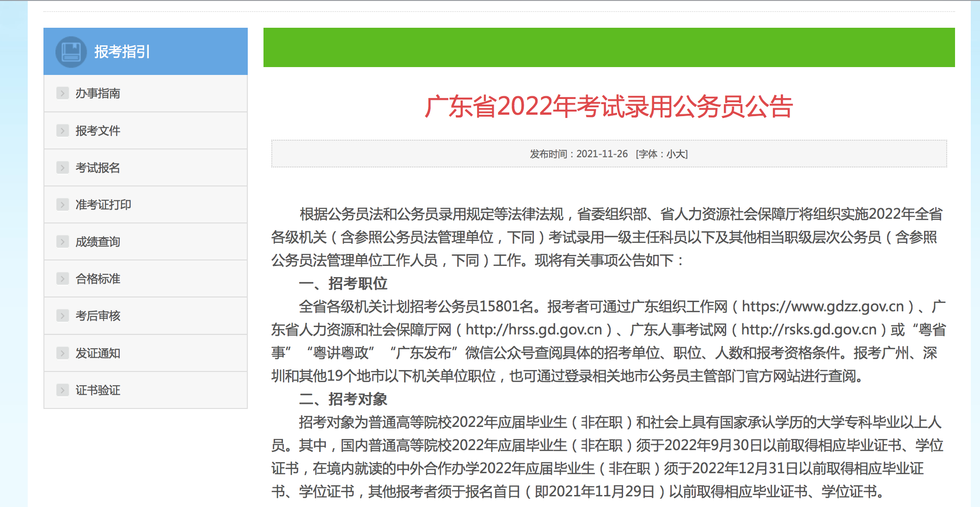980x507 pixels.
Task: Set font size to 小
Action: (671, 154)
